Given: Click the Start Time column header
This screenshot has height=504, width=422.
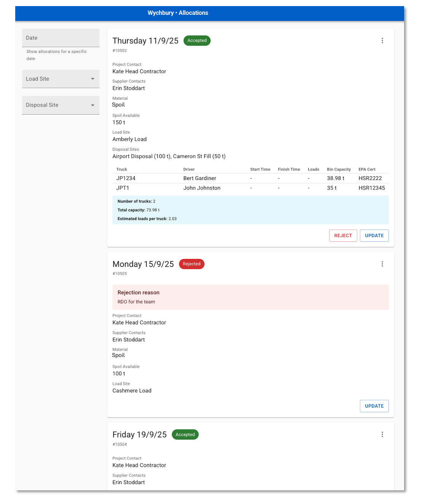Looking at the screenshot, I should pyautogui.click(x=260, y=169).
